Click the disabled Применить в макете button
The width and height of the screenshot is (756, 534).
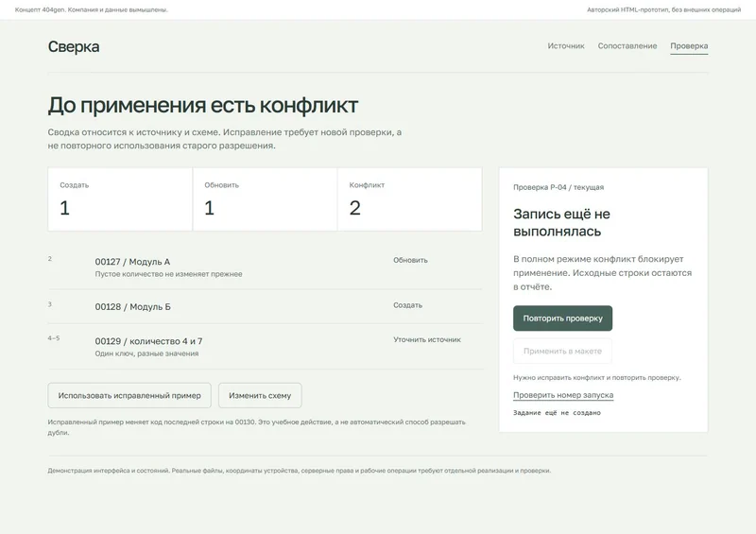click(x=562, y=352)
